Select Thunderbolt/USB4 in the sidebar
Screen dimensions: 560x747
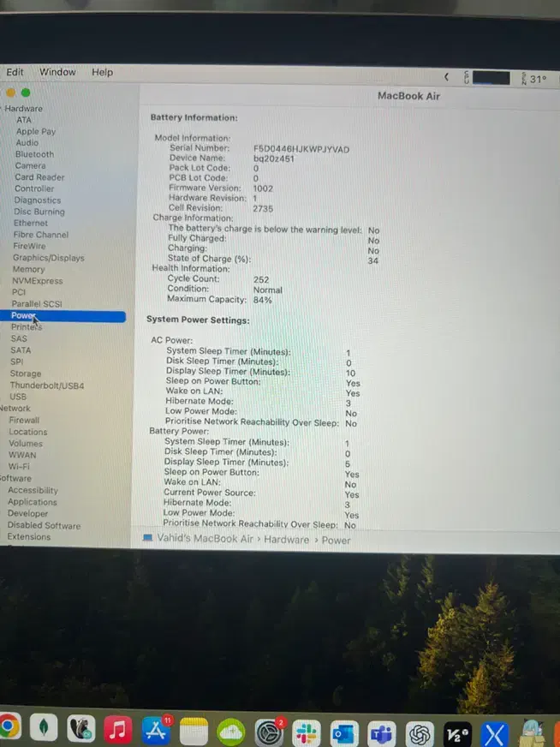[47, 385]
